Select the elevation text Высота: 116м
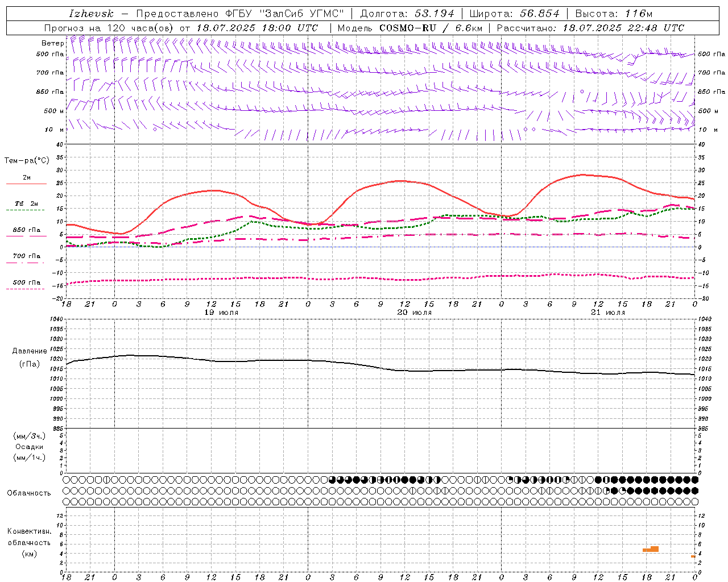Viewport: 728px width, 582px height. click(614, 14)
